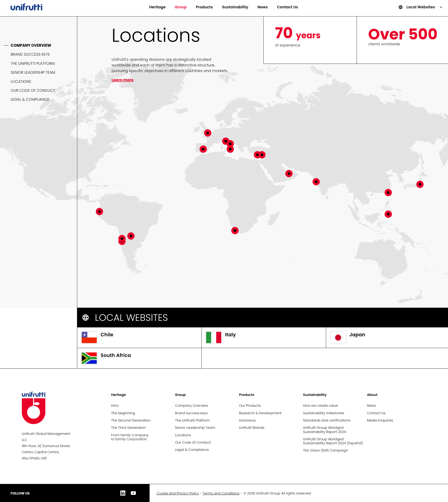
Task: Click the "Over 500" clients statistic
Action: click(x=402, y=34)
